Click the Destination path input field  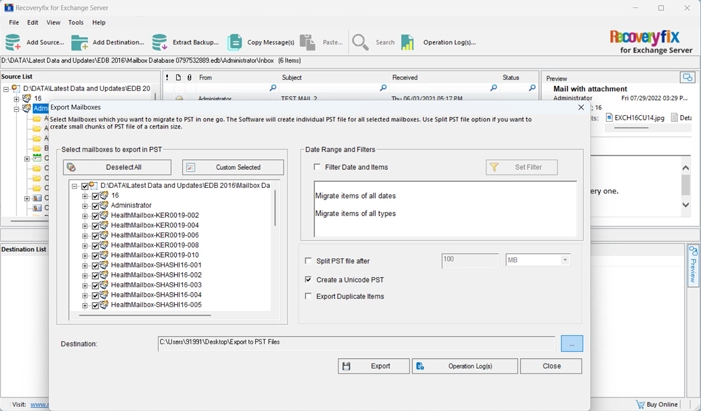(356, 343)
